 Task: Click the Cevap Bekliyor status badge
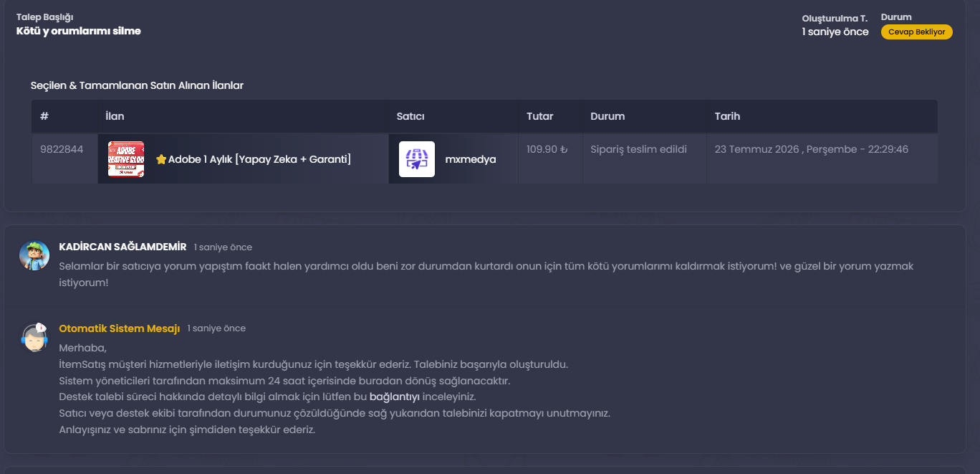pos(916,32)
